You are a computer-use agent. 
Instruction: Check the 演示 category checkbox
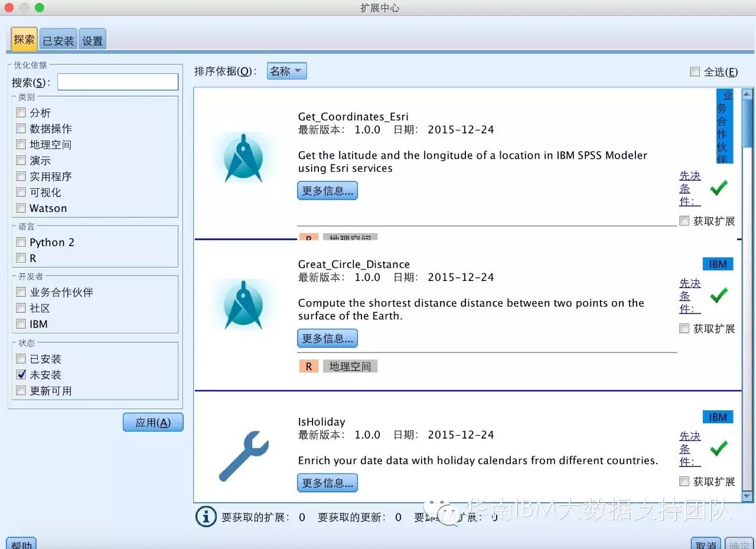tap(21, 160)
